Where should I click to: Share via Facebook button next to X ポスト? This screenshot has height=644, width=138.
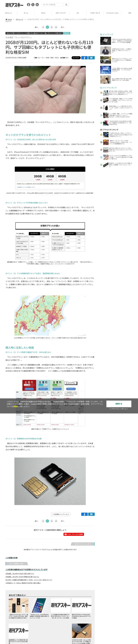pos(84,58)
